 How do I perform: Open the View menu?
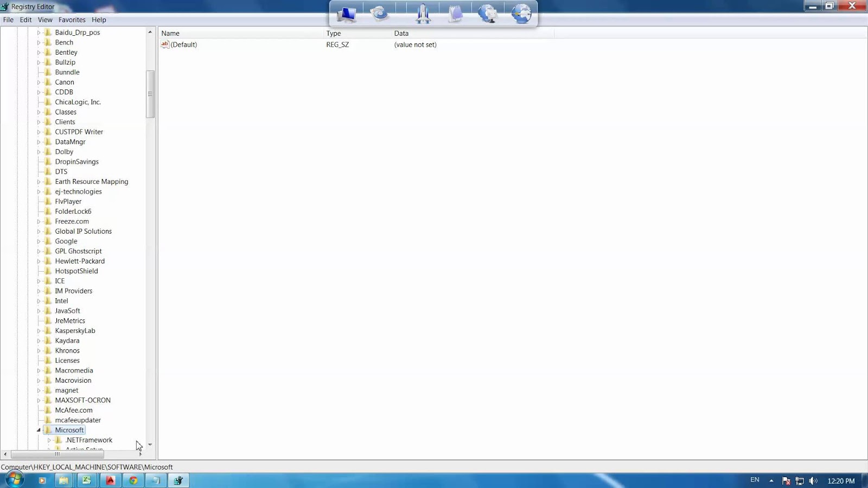[x=45, y=20]
